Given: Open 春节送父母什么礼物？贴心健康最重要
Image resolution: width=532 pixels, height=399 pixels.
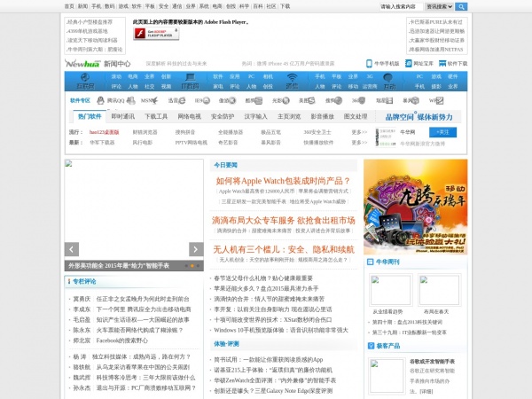Looking at the screenshot, I should pyautogui.click(x=263, y=278).
